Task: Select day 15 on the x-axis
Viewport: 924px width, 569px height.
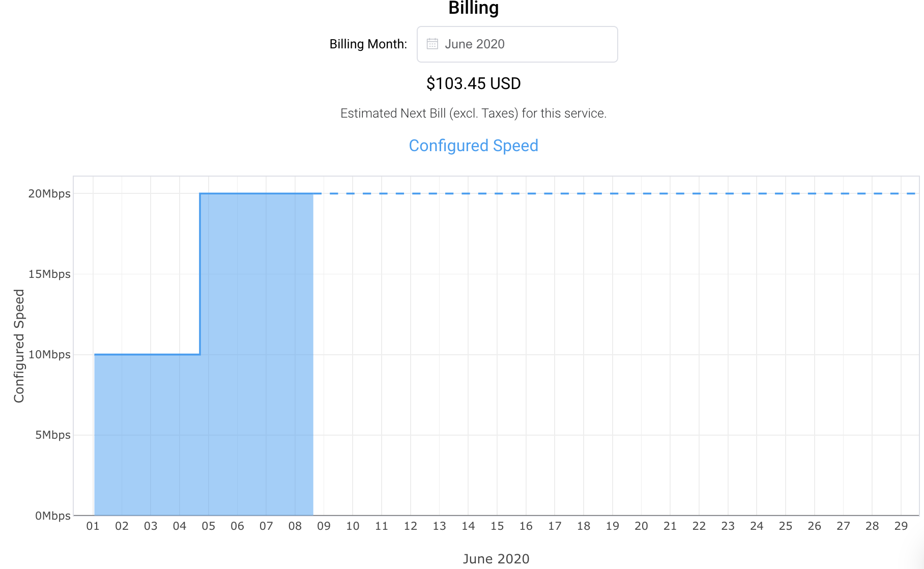Action: 497,527
